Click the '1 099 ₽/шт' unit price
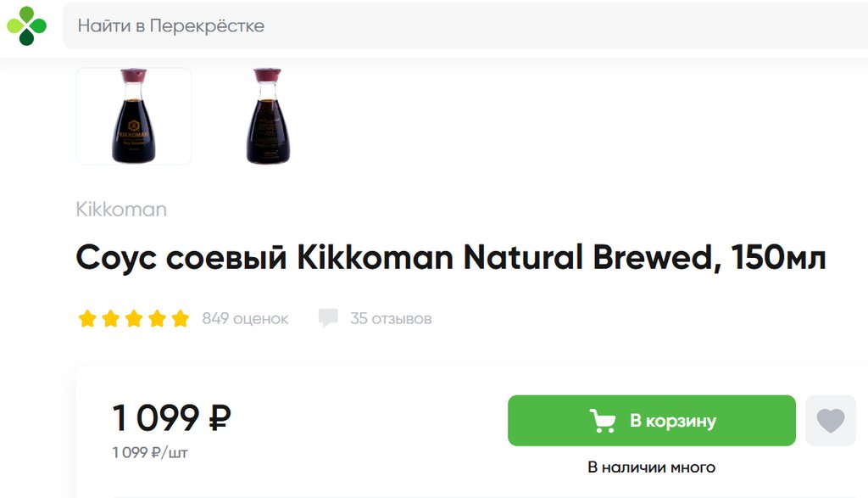 click(150, 453)
